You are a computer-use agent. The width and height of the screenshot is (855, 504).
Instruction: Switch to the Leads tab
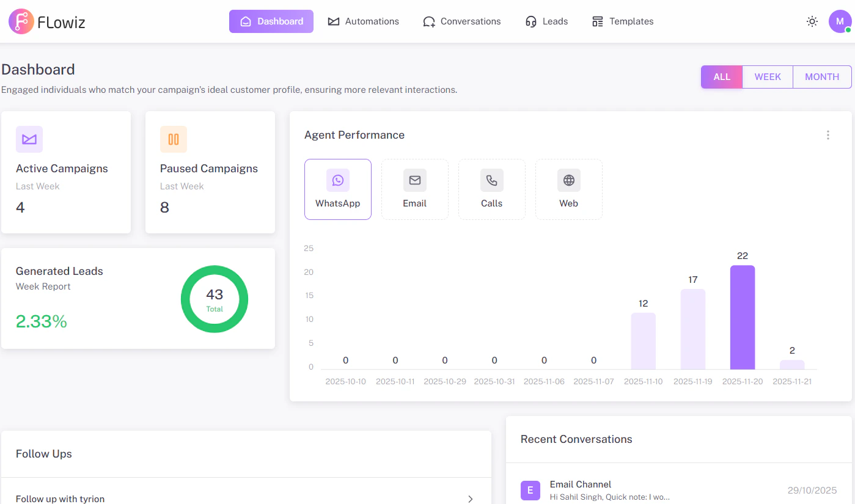547,21
